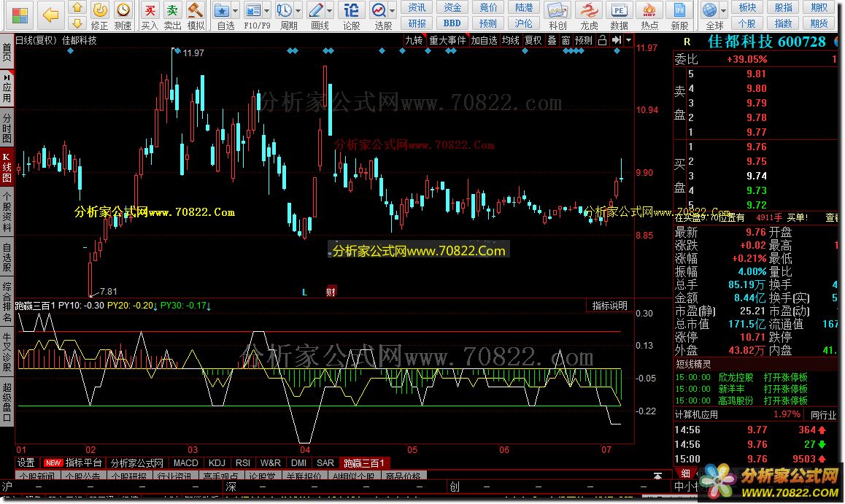
Task: Click the 周期 period clock icon
Action: 284,9
